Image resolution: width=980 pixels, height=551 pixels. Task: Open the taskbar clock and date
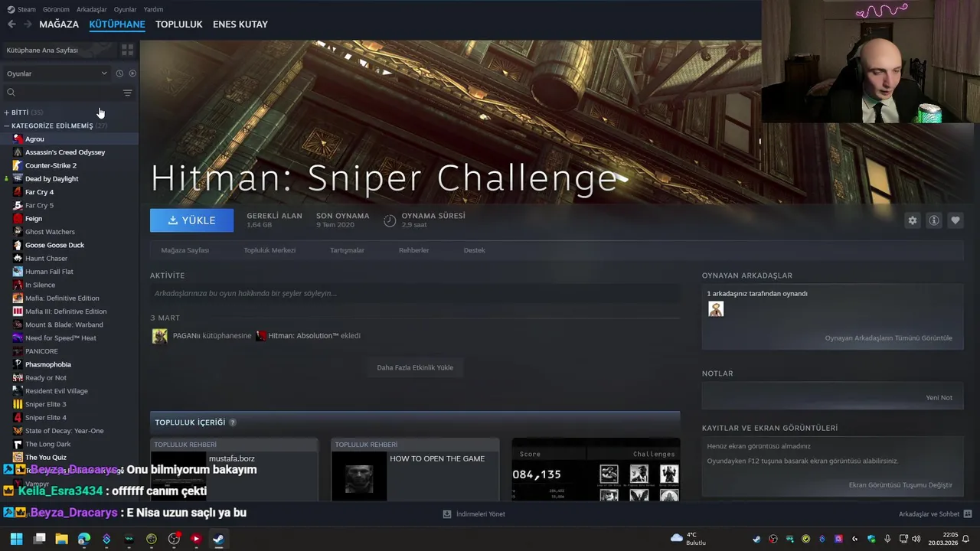943,539
